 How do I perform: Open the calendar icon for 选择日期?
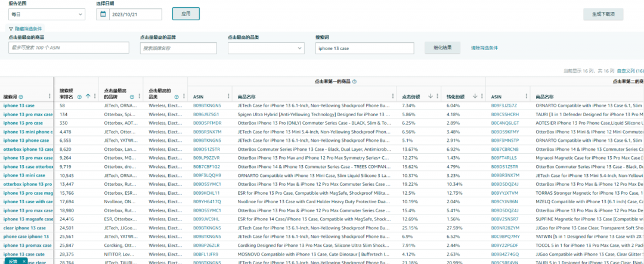pos(103,14)
